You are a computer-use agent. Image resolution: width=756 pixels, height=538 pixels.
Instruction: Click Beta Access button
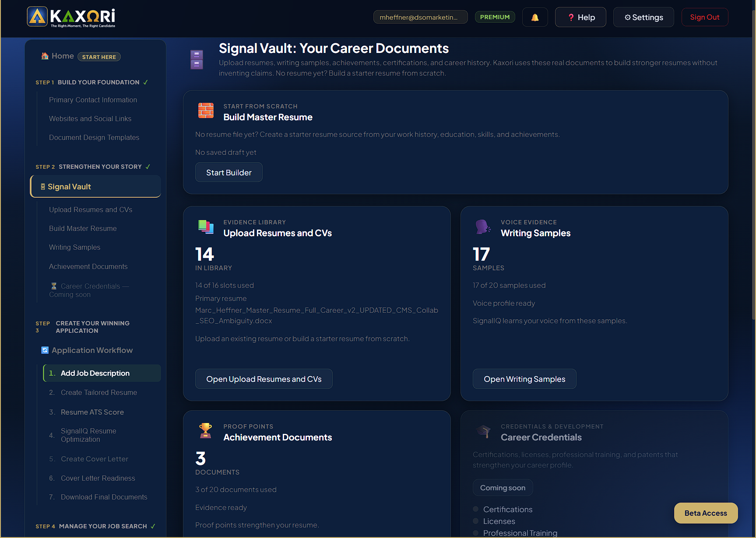tap(706, 513)
